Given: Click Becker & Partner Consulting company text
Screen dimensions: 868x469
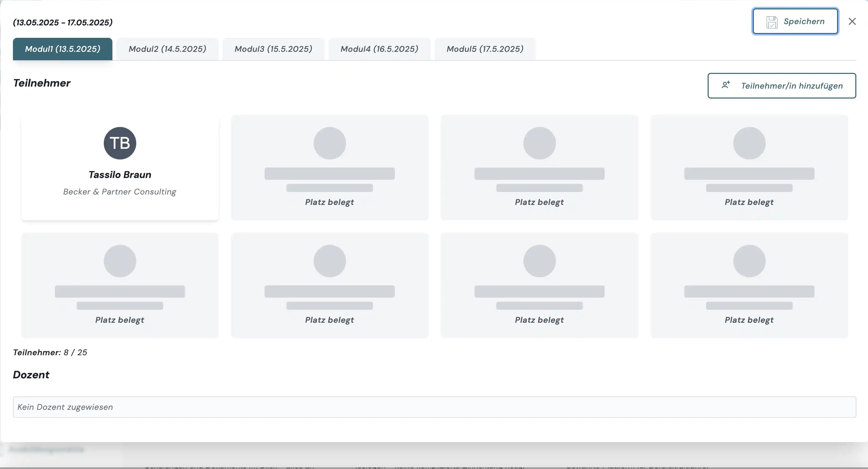Looking at the screenshot, I should pos(120,191).
